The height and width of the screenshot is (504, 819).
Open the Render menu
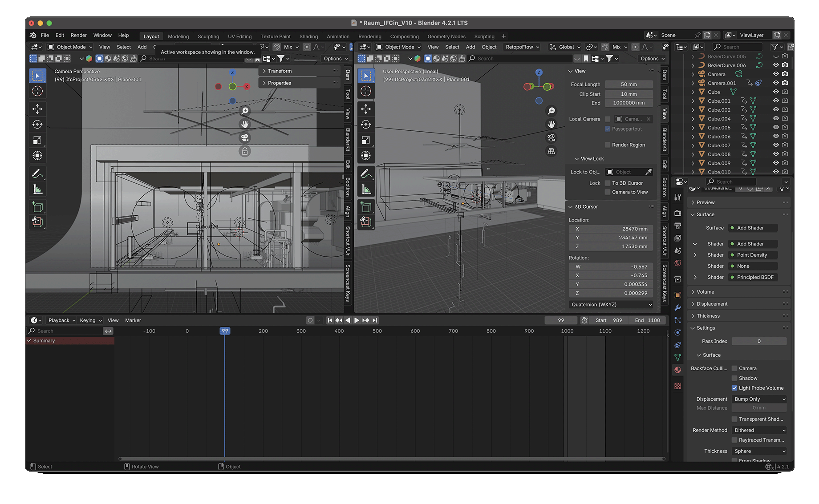tap(78, 35)
